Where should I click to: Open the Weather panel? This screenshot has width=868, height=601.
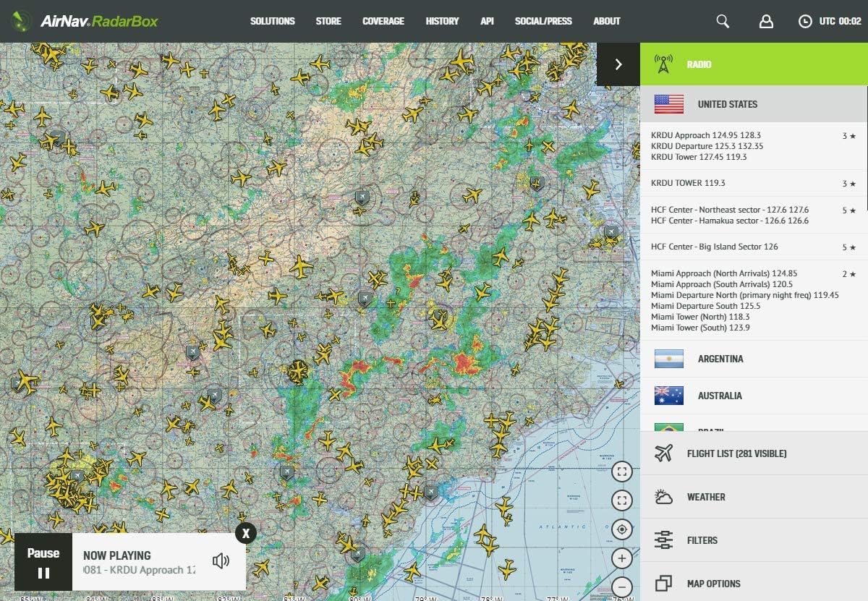click(705, 497)
